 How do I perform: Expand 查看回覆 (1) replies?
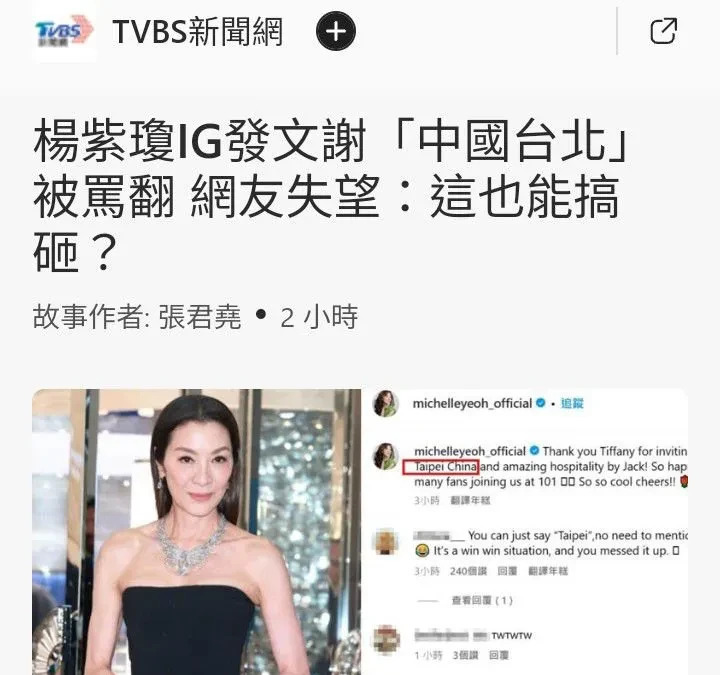pyautogui.click(x=482, y=600)
